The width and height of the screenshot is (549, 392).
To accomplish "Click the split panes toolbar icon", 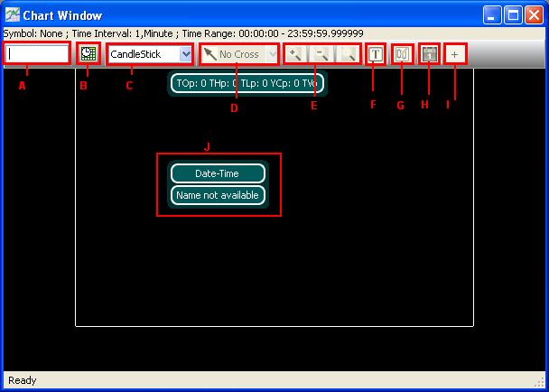I will 403,54.
